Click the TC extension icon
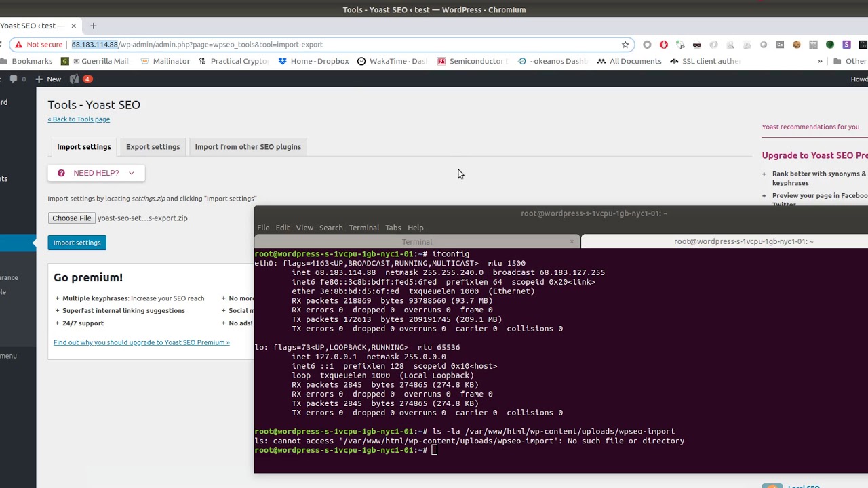 [813, 45]
